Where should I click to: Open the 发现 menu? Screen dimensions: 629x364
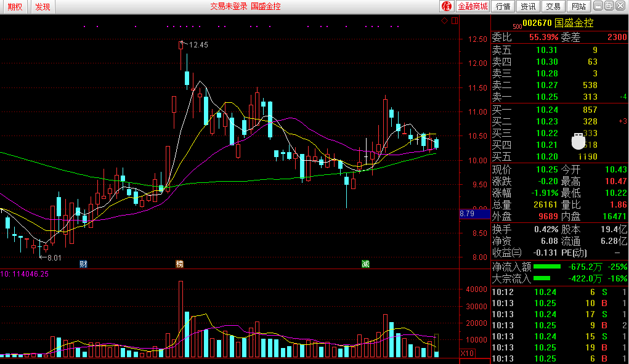[43, 7]
